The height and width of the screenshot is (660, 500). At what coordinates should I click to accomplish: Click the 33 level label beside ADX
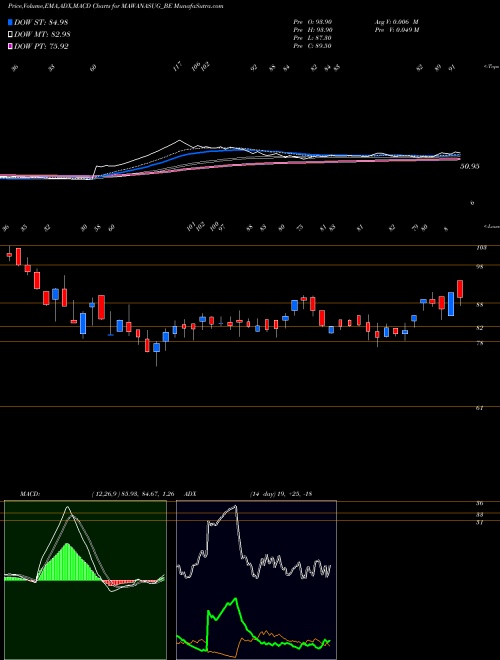coord(479,514)
